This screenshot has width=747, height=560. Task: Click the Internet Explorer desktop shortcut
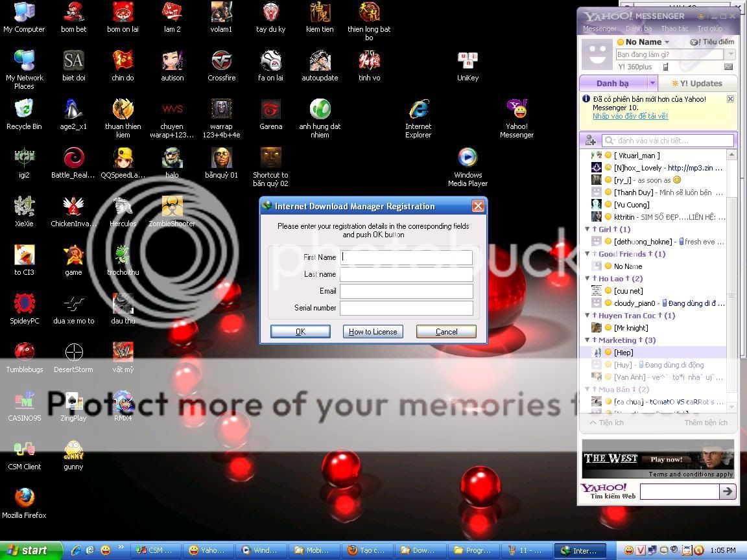(418, 119)
